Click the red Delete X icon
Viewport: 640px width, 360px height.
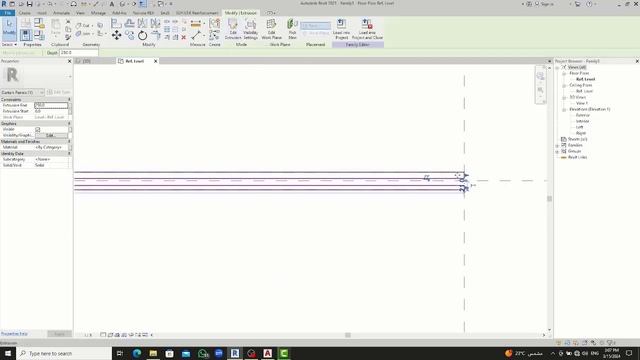pos(184,38)
